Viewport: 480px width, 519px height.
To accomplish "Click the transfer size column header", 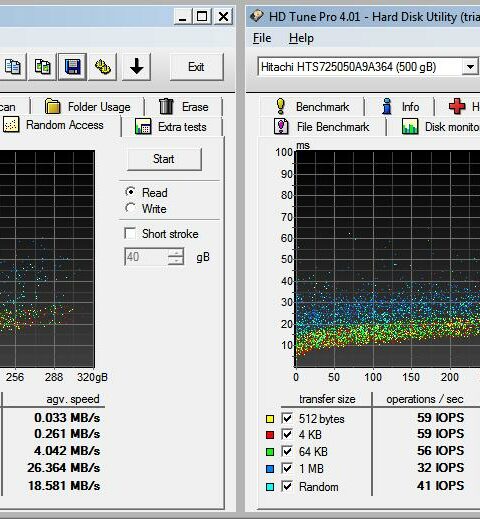I will click(x=327, y=399).
